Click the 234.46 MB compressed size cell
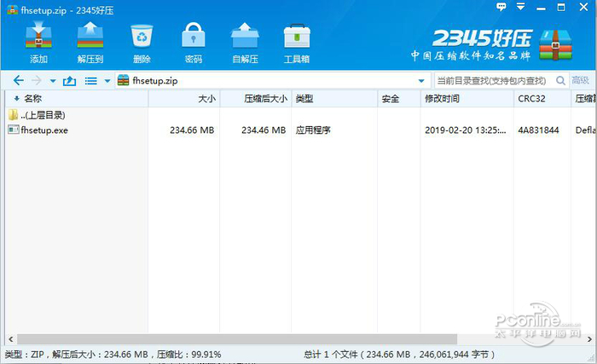Viewport: 597px width, 364px height. point(263,130)
